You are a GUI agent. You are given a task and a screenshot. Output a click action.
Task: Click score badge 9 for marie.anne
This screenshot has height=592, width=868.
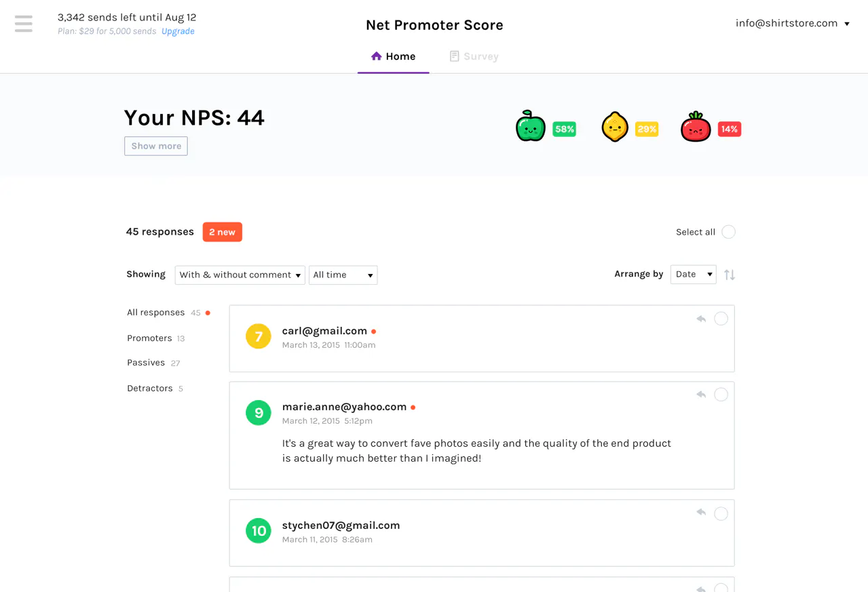pyautogui.click(x=259, y=412)
